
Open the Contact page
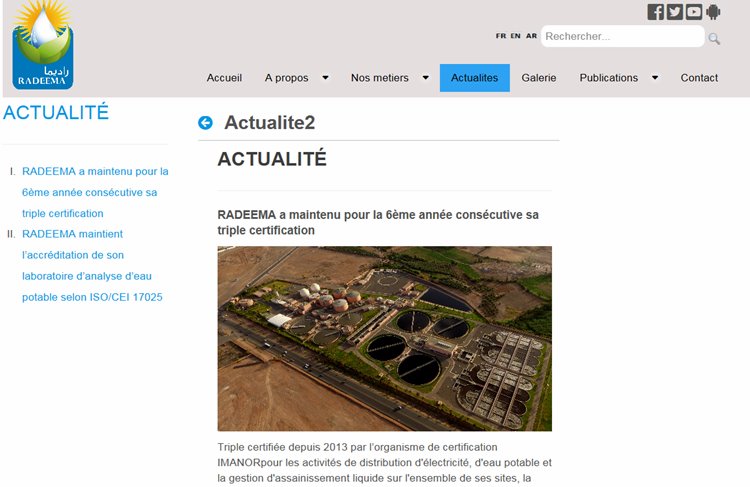point(699,78)
